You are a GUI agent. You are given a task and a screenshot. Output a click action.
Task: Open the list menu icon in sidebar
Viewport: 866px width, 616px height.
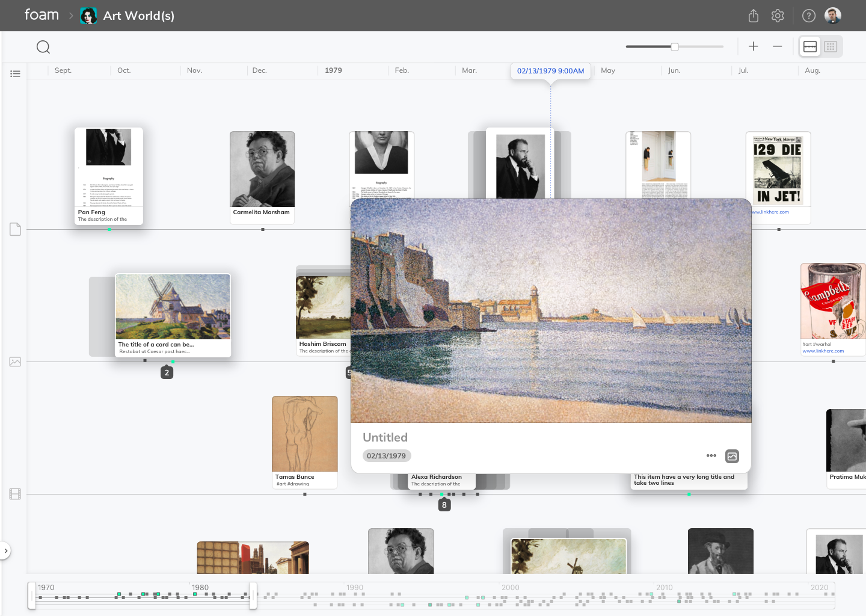pos(16,73)
